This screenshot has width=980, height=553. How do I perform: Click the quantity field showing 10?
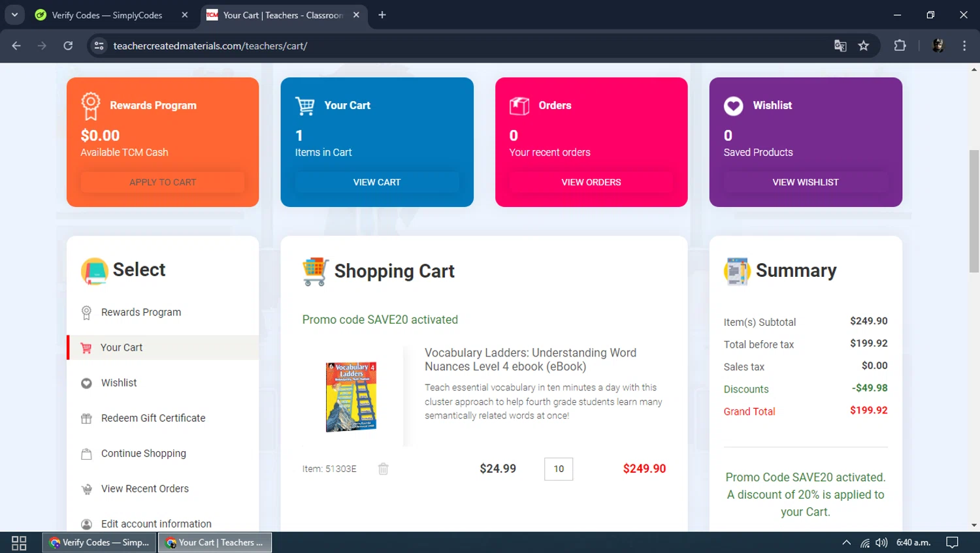(559, 469)
